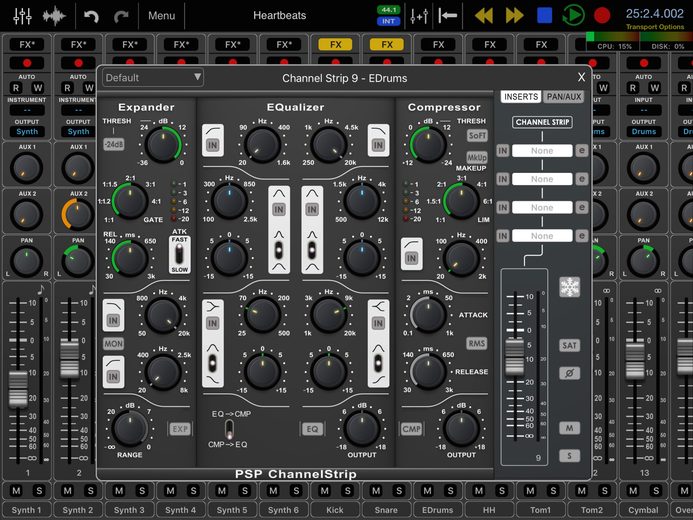Click the expander RANGE knob
This screenshot has height=520, width=693.
pos(129,429)
